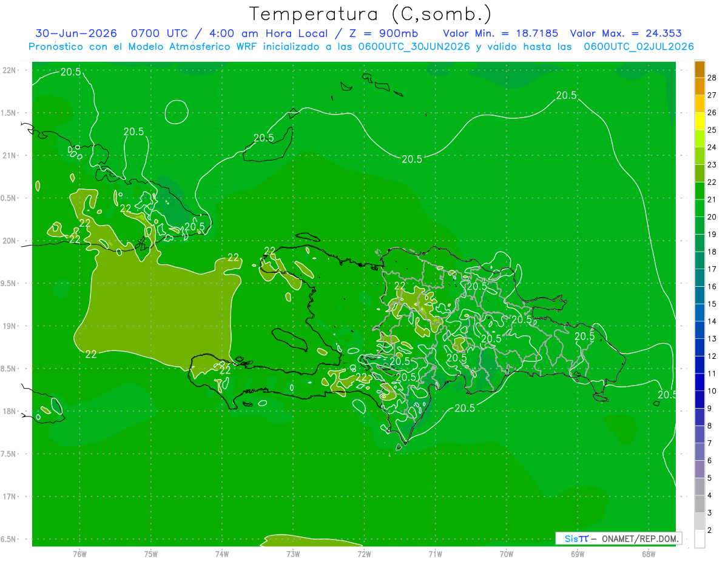The image size is (728, 562).
Task: Click the '21N' latitude axis label
Action: point(9,156)
